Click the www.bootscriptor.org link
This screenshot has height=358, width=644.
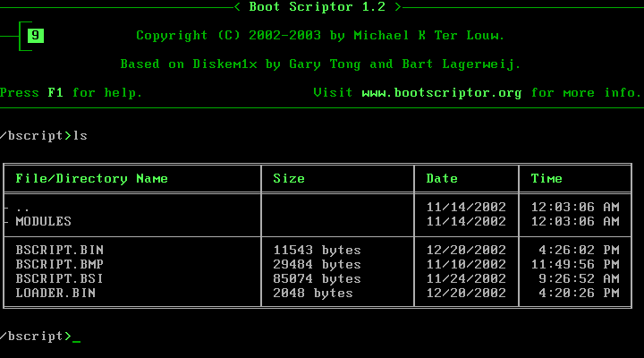click(x=442, y=93)
